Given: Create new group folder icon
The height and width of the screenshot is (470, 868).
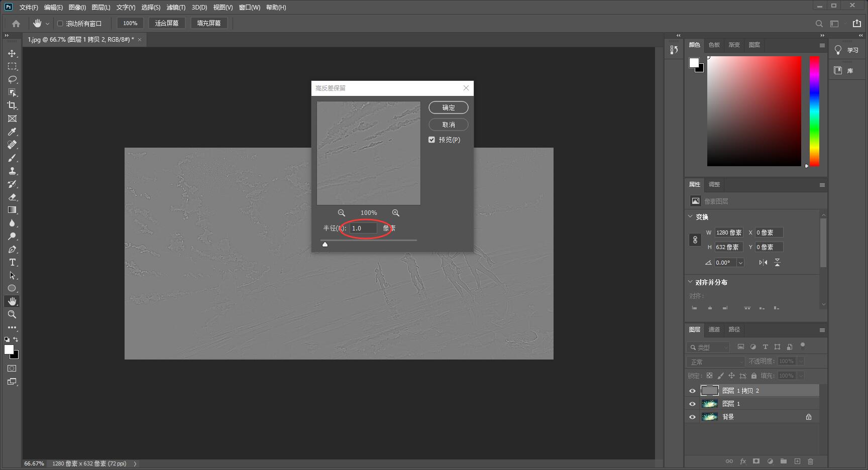Looking at the screenshot, I should click(784, 461).
